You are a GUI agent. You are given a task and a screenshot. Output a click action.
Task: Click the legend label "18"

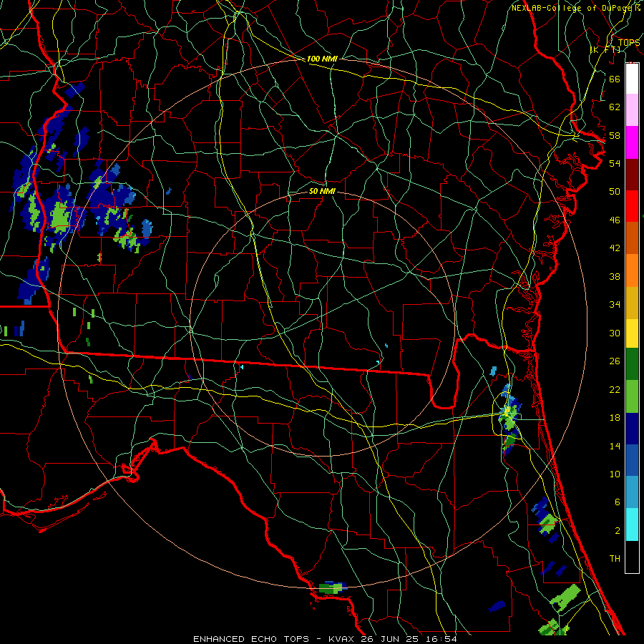[x=615, y=418]
